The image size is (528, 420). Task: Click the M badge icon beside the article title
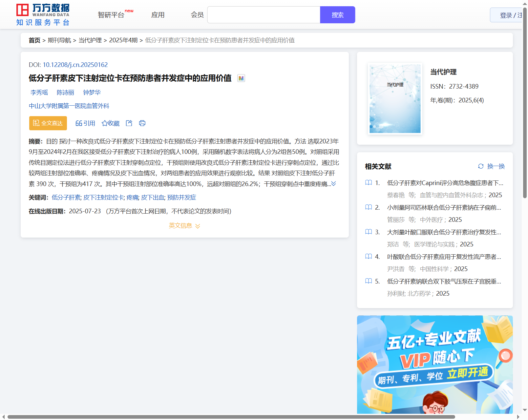click(x=241, y=78)
